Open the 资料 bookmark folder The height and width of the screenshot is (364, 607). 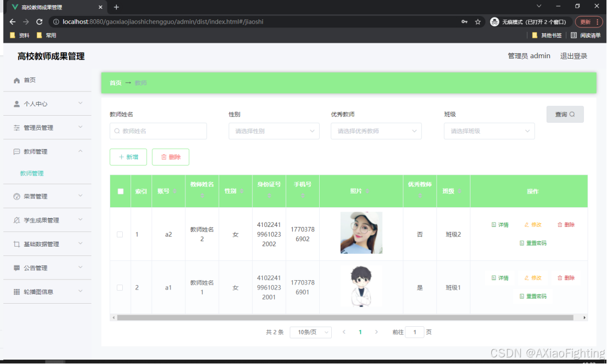pyautogui.click(x=19, y=35)
